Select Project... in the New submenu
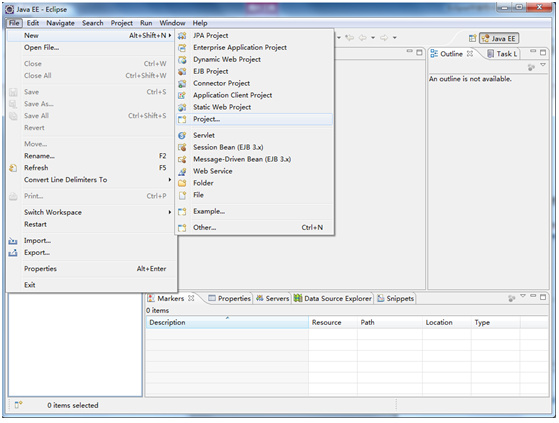This screenshot has width=559, height=423. (255, 119)
